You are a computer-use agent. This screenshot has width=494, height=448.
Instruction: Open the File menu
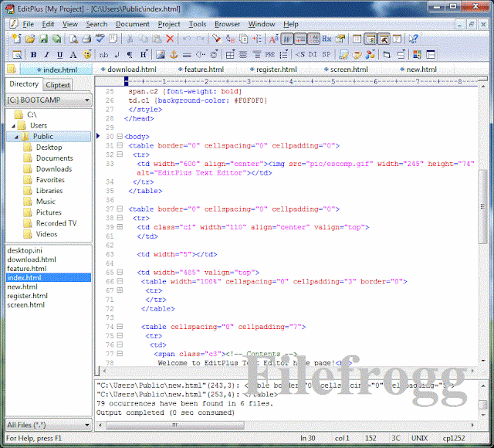pyautogui.click(x=28, y=24)
